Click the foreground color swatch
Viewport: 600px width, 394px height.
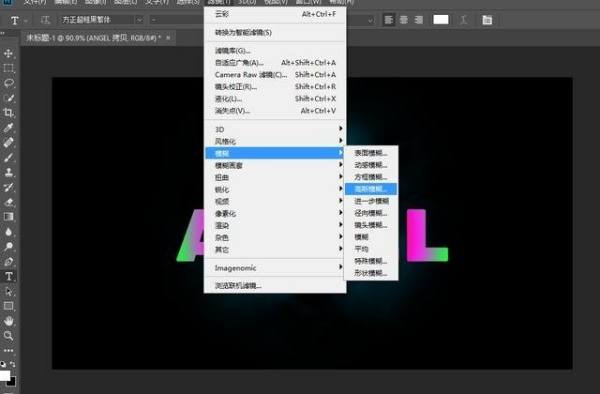coord(4,375)
